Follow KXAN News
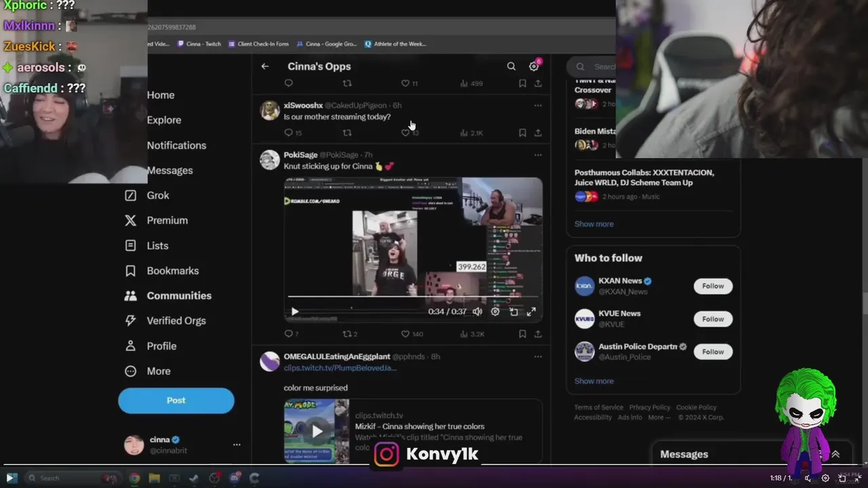Viewport: 868px width, 488px height. coord(713,286)
